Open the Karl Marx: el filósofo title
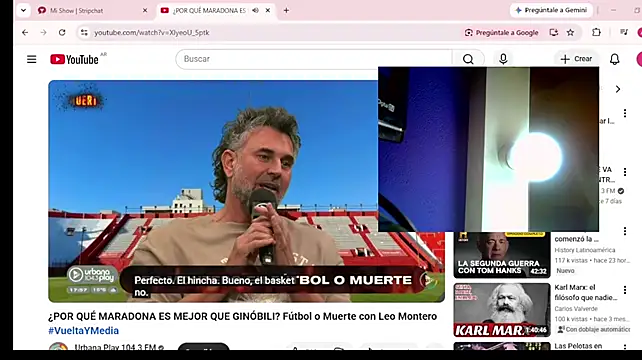This screenshot has width=642, height=360. click(x=585, y=292)
